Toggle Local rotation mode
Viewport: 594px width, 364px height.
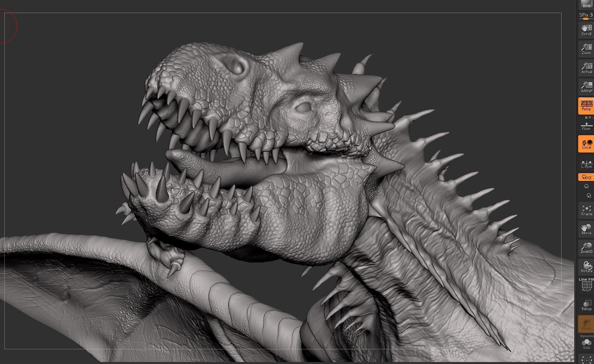point(586,144)
